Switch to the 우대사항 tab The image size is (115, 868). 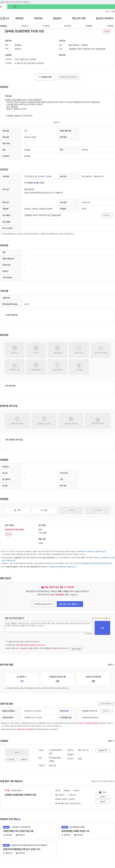(46, 26)
